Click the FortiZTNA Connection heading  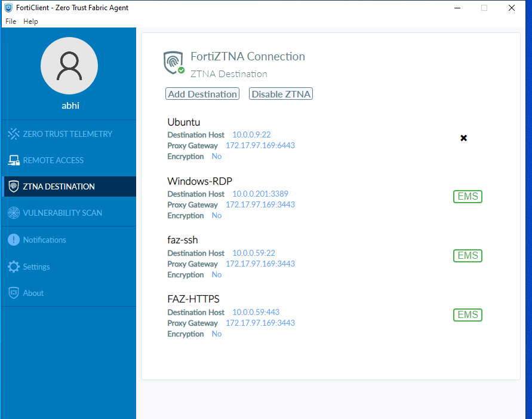pyautogui.click(x=248, y=56)
